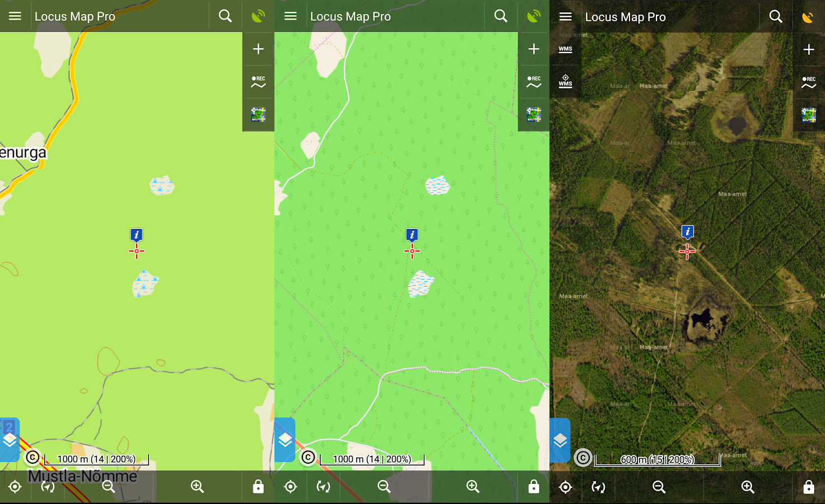Expand the layers side tab on the middle map
Viewport: 825px width, 504px height.
coord(285,440)
